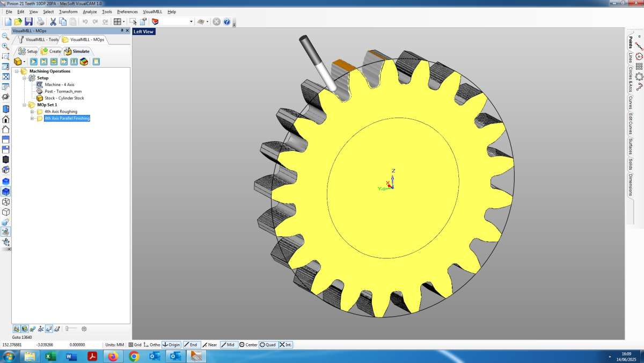Click the Play simulation button

(x=34, y=62)
